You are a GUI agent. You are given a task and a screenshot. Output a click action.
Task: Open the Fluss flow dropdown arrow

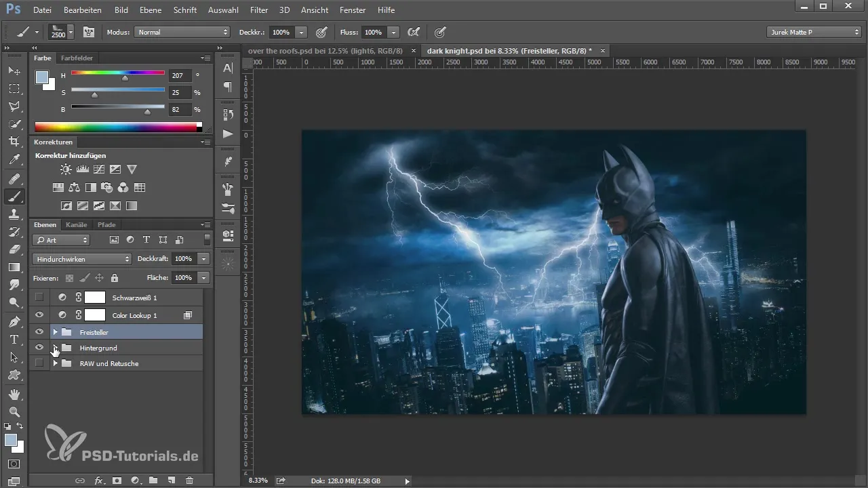[x=394, y=32]
